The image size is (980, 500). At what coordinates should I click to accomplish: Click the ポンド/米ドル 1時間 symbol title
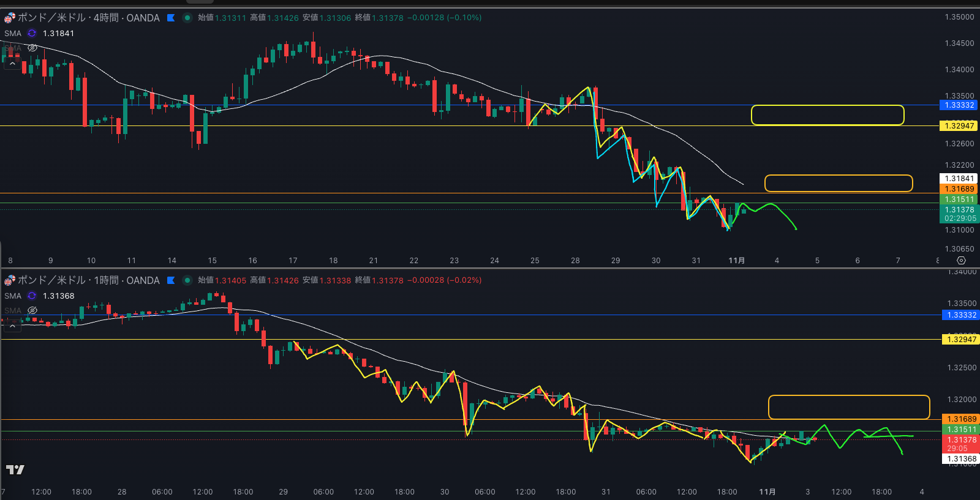click(88, 280)
